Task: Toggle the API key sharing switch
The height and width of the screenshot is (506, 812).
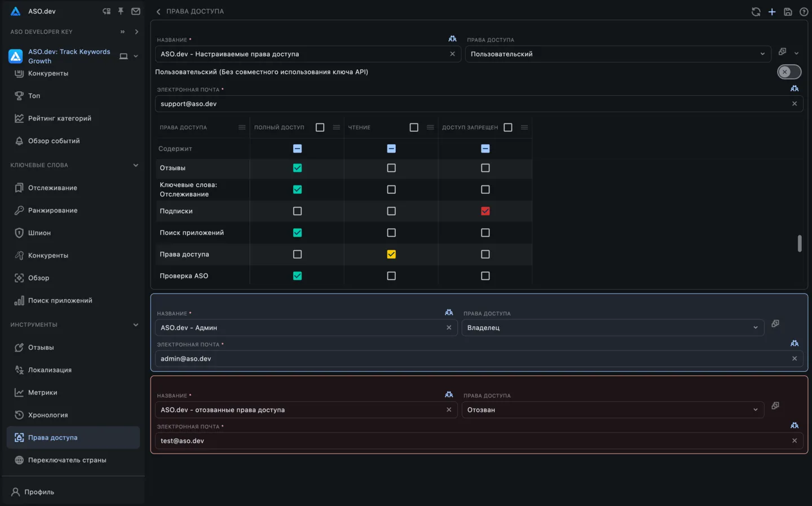Action: click(x=789, y=72)
